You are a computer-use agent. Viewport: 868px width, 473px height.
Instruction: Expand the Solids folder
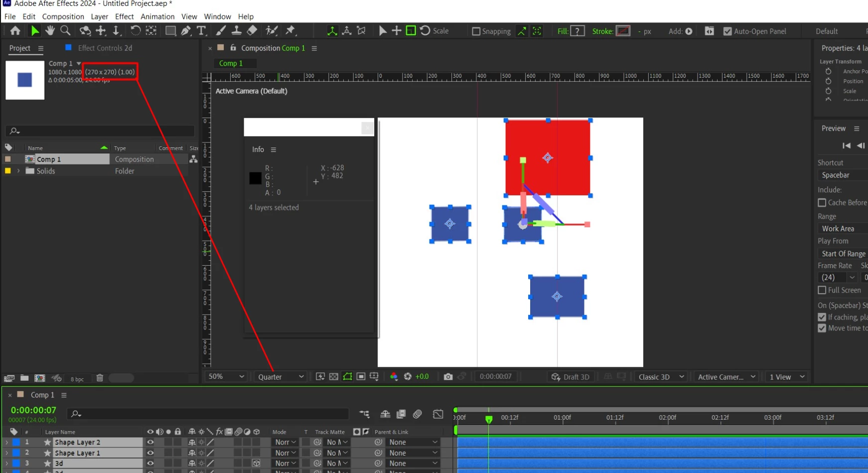(x=18, y=171)
